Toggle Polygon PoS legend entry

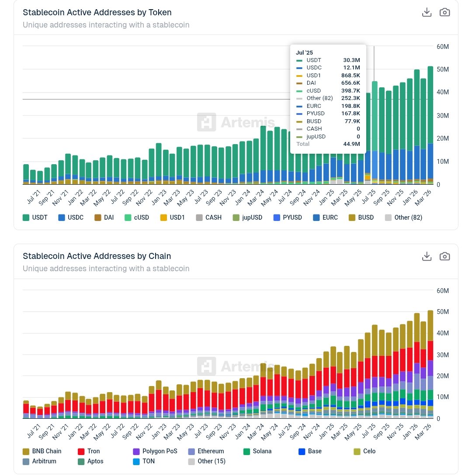155,451
